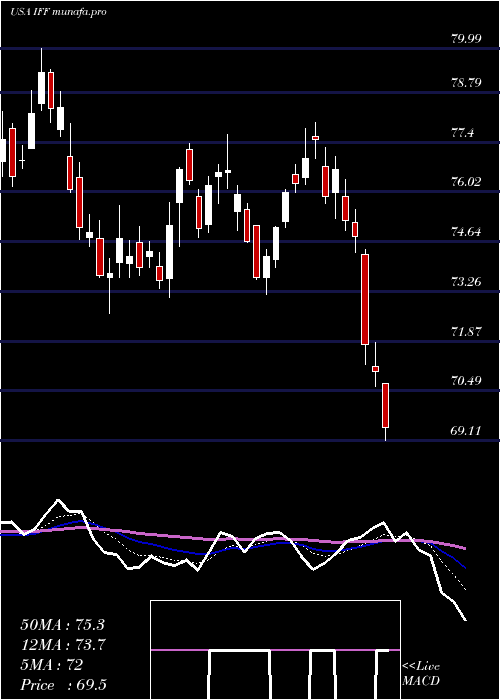The width and height of the screenshot is (500, 700).
Task: Select the 70.49 price axis label
Action: tap(466, 381)
